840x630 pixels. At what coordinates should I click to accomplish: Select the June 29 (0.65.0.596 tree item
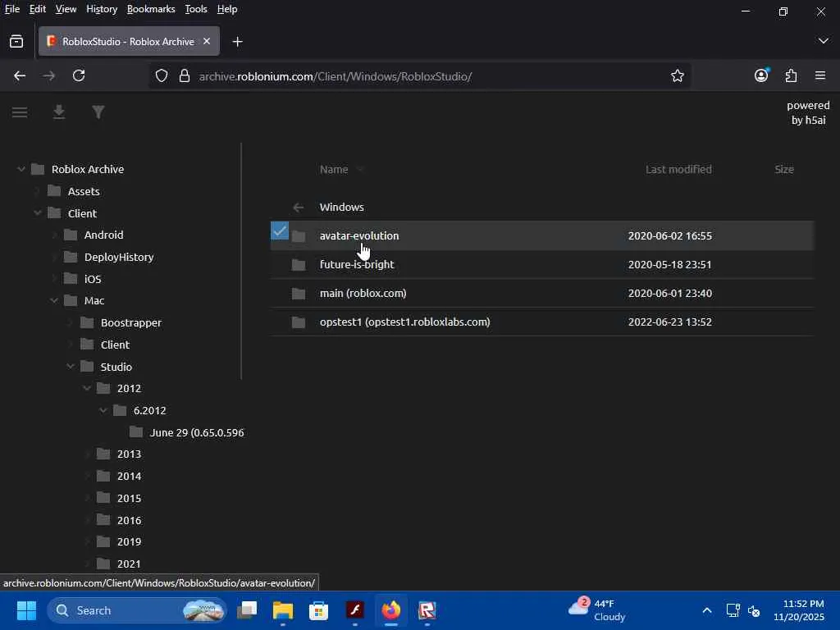point(197,432)
